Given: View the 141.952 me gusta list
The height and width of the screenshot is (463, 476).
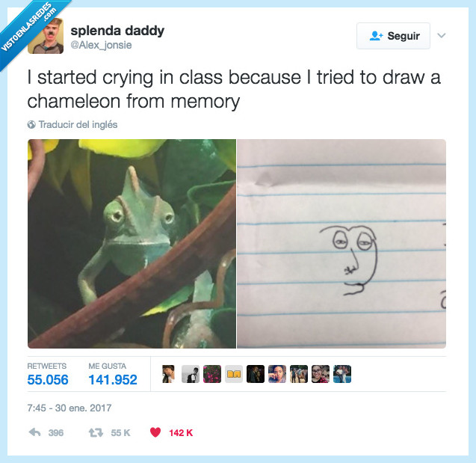Looking at the screenshot, I should [113, 374].
